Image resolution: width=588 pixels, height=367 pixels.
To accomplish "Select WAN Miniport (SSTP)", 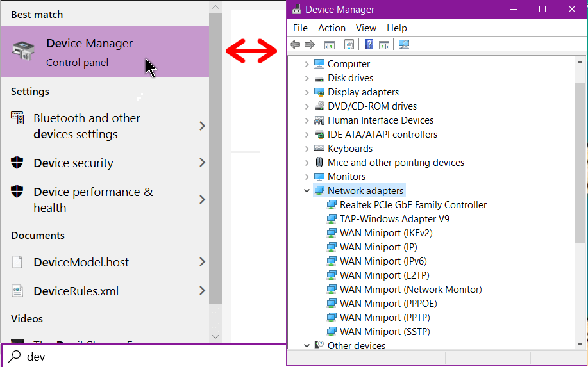I will coord(385,331).
